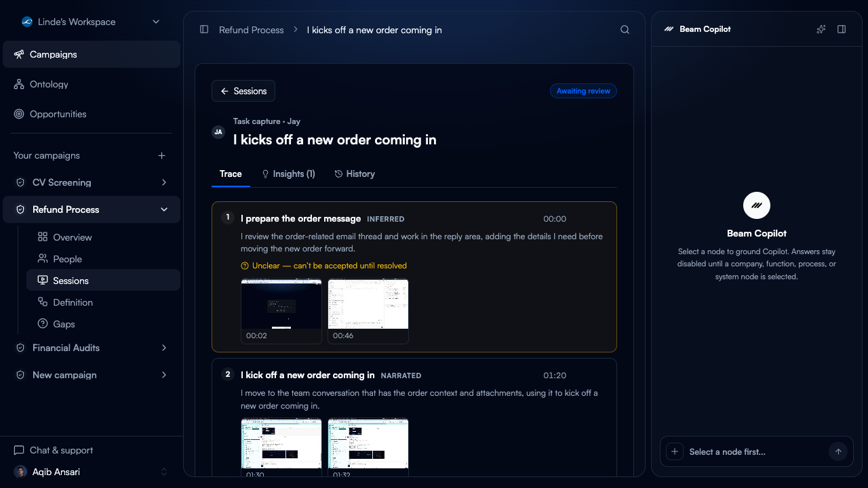Click the 00:00 timestamp of step 1
Viewport: 868px width, 488px height.
(x=555, y=219)
